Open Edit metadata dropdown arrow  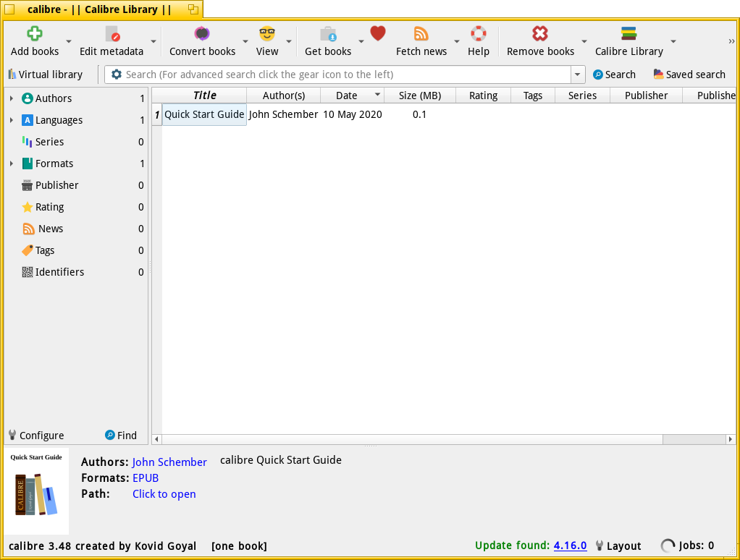coord(154,41)
